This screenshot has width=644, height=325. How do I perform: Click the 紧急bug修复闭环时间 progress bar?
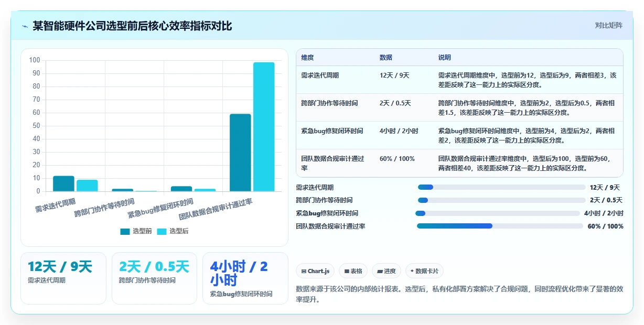coord(497,213)
